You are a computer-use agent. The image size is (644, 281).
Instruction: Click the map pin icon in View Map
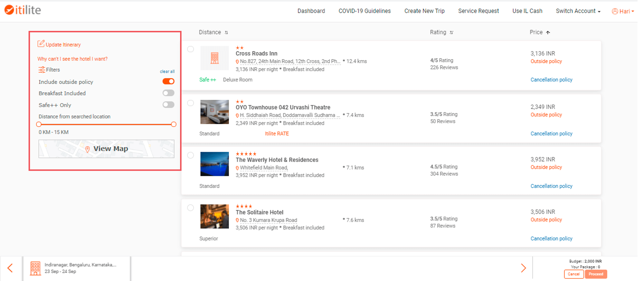point(87,150)
